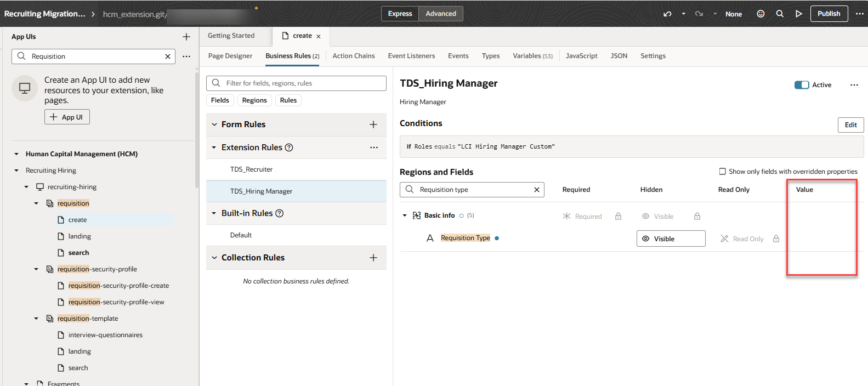Open rule options menu next to Active
The height and width of the screenshot is (386, 868).
tap(854, 85)
